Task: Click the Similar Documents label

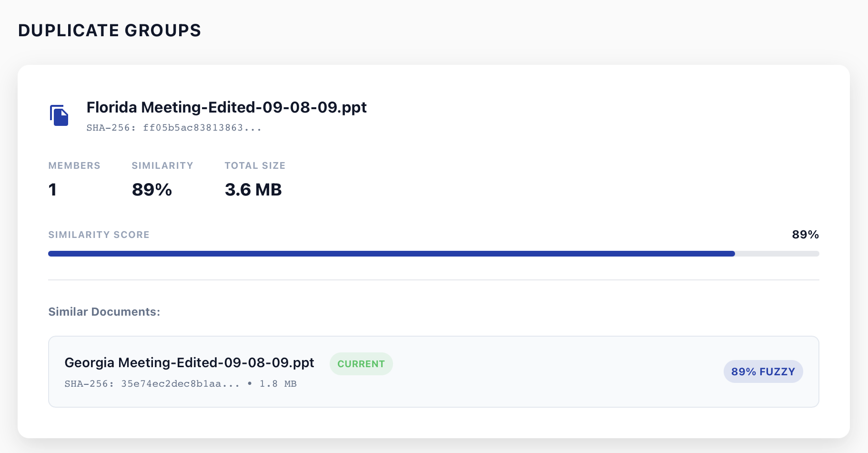Action: (104, 312)
